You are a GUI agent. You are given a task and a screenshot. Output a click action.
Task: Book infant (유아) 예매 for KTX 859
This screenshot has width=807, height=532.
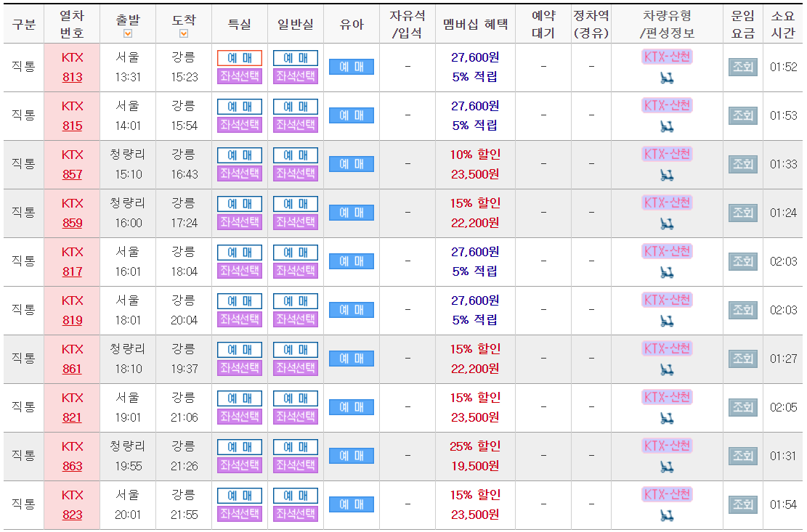tap(352, 213)
